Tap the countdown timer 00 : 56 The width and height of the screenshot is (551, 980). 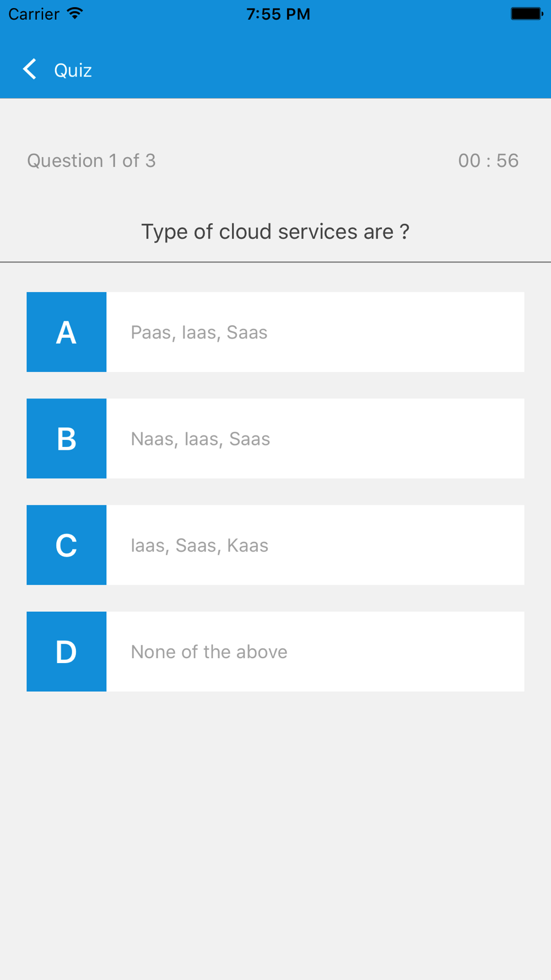[x=488, y=160]
